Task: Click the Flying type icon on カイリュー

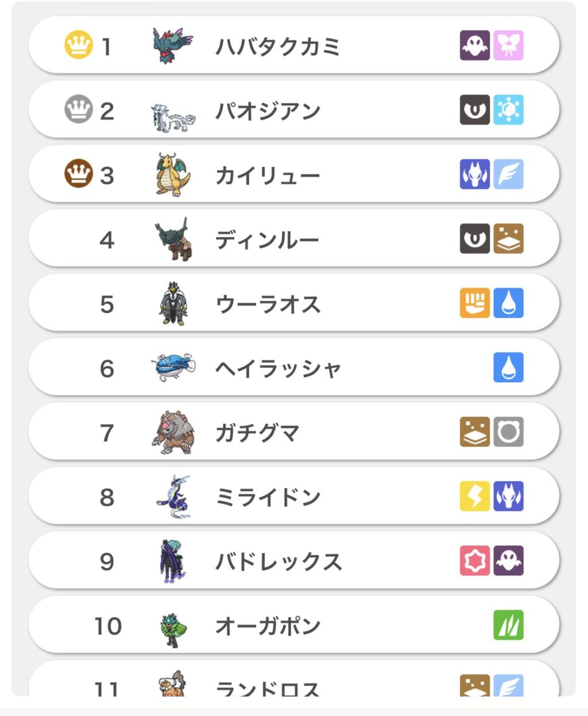Action: click(508, 174)
